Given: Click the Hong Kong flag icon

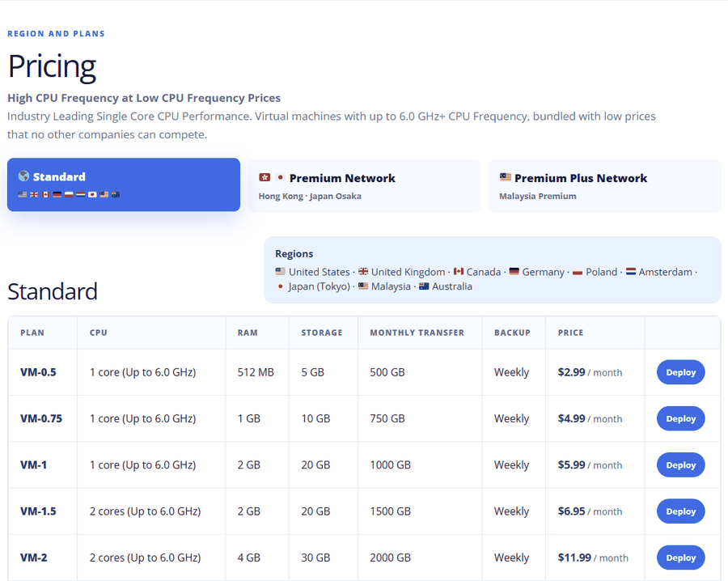Looking at the screenshot, I should (265, 177).
